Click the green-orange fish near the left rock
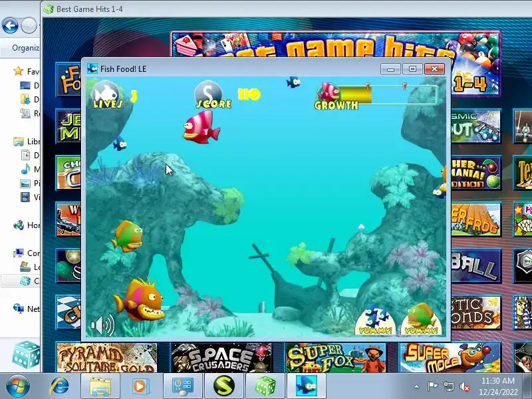This screenshot has height=399, width=532. 127,236
